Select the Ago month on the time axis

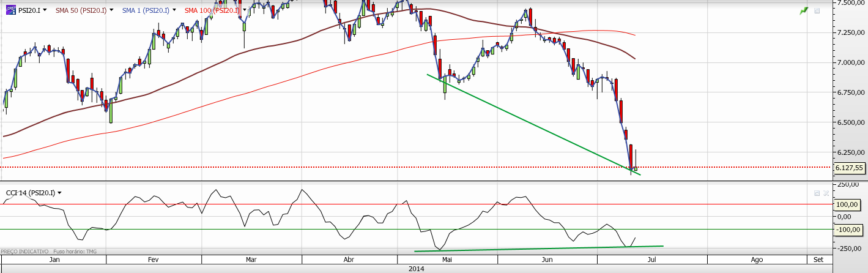pyautogui.click(x=757, y=260)
